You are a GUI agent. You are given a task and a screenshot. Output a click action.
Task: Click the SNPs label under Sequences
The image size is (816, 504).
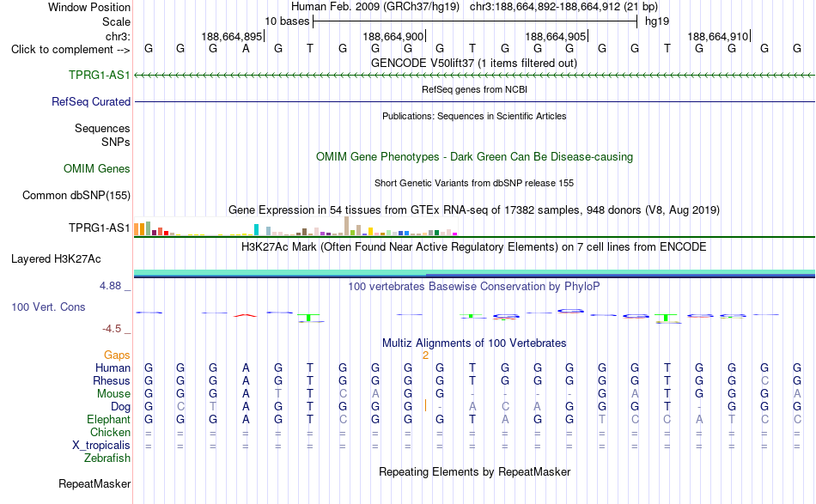pyautogui.click(x=116, y=142)
